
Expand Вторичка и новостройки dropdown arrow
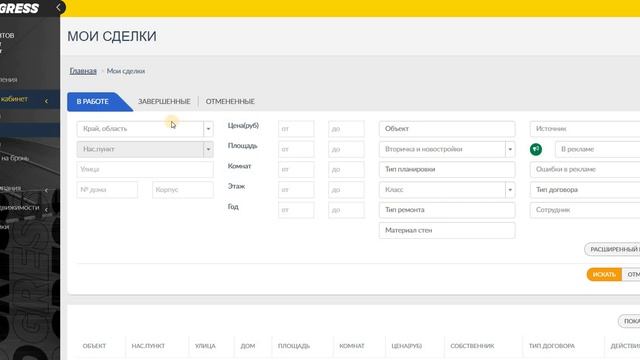click(x=510, y=149)
